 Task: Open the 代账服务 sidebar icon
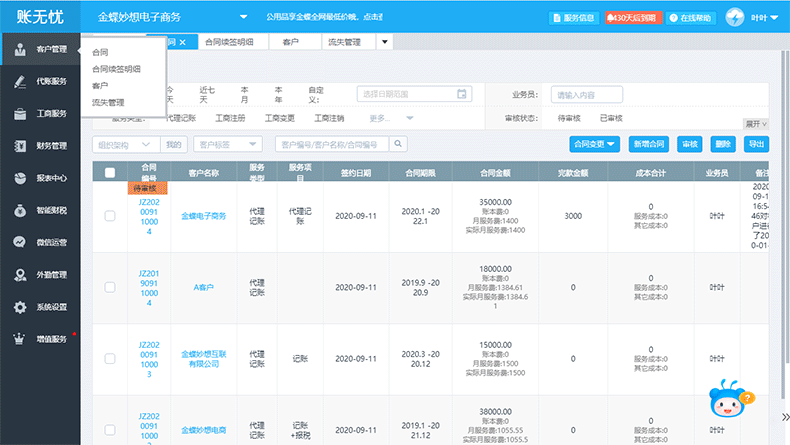(x=20, y=82)
